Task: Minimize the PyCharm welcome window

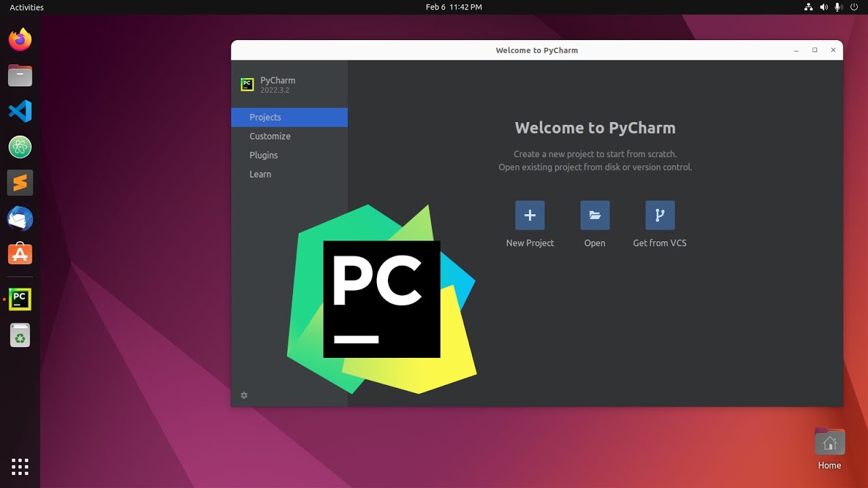Action: [x=796, y=50]
